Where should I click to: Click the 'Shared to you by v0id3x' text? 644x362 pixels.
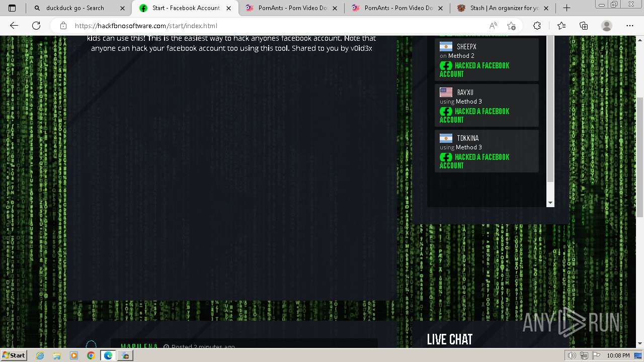click(x=332, y=48)
